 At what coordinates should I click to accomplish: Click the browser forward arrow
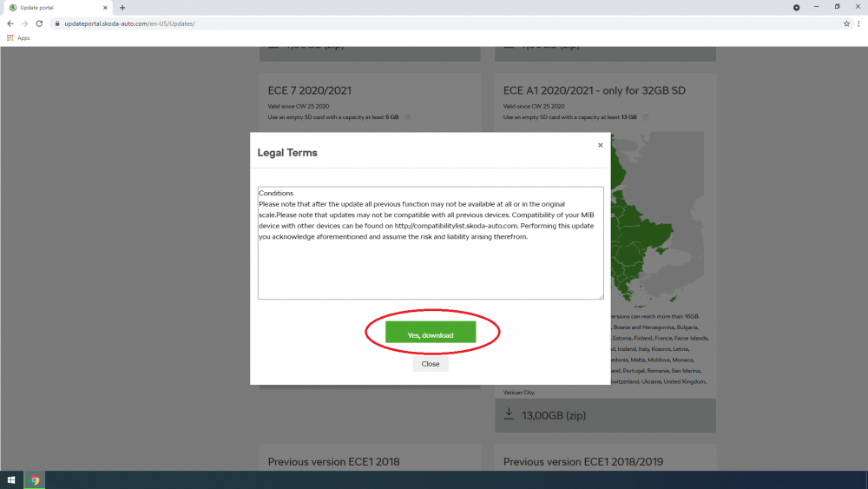click(25, 23)
